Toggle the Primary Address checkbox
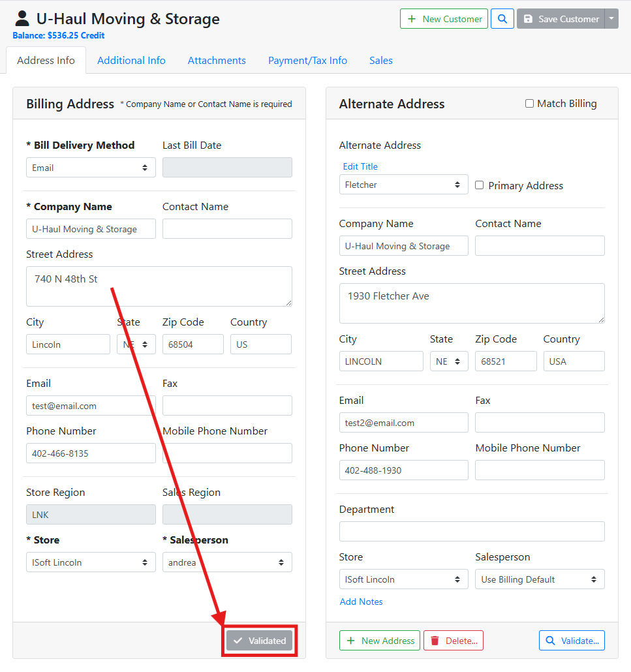This screenshot has height=672, width=631. [480, 185]
